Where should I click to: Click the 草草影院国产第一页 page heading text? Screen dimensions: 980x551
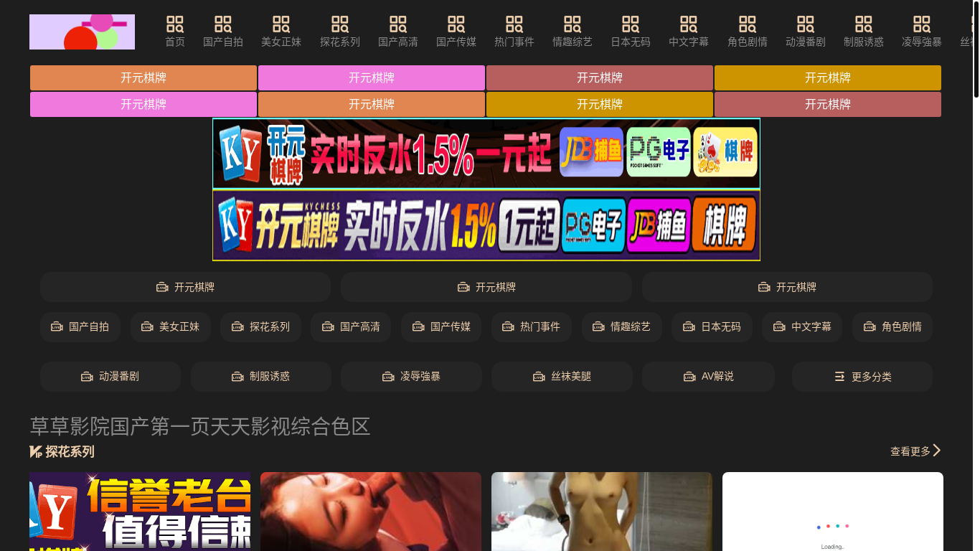pyautogui.click(x=200, y=426)
